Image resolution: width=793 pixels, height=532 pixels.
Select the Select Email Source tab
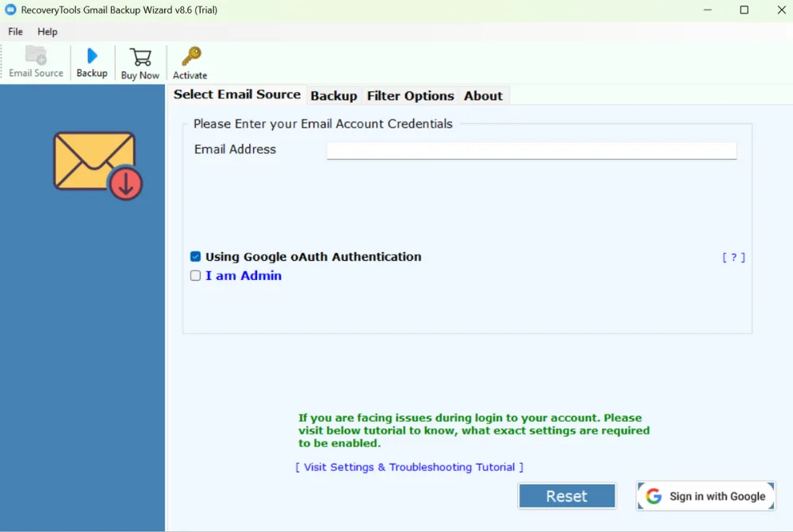(x=237, y=94)
